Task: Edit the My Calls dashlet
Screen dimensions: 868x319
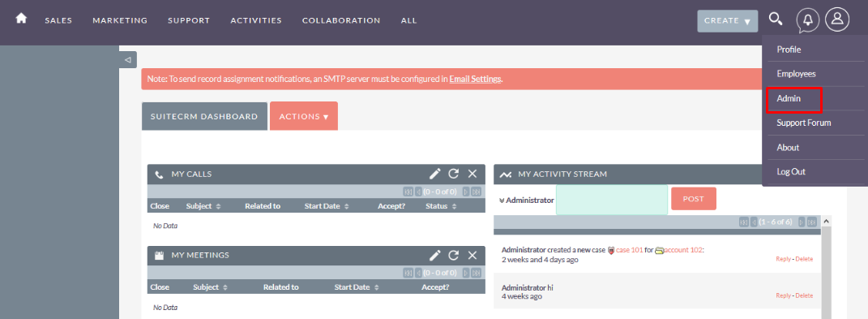Action: [435, 175]
